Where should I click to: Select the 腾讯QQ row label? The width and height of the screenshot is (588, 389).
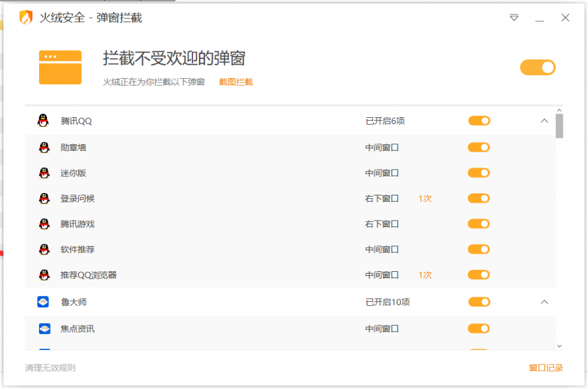pyautogui.click(x=76, y=121)
